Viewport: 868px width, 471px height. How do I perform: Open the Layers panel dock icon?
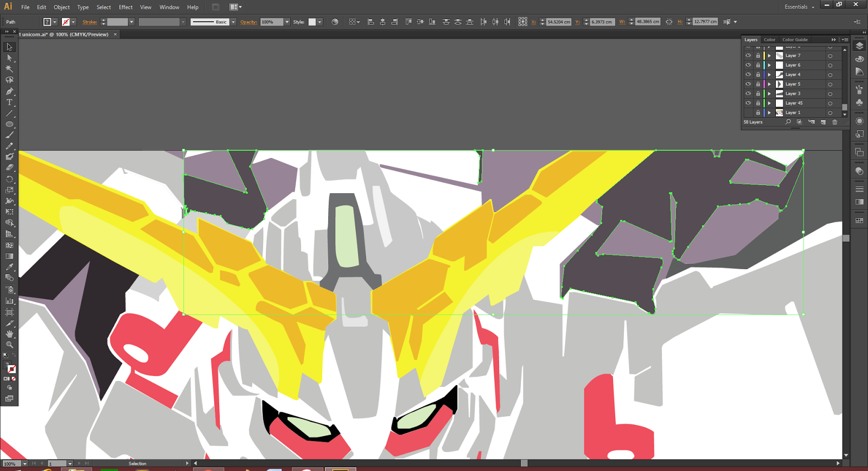pyautogui.click(x=859, y=46)
